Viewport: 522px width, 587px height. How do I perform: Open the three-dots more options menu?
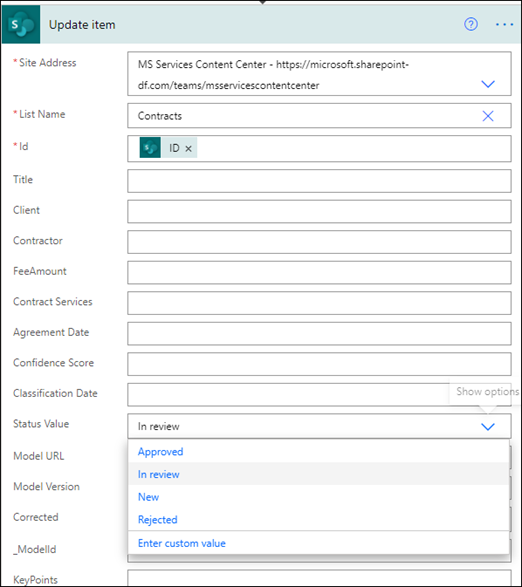(504, 25)
